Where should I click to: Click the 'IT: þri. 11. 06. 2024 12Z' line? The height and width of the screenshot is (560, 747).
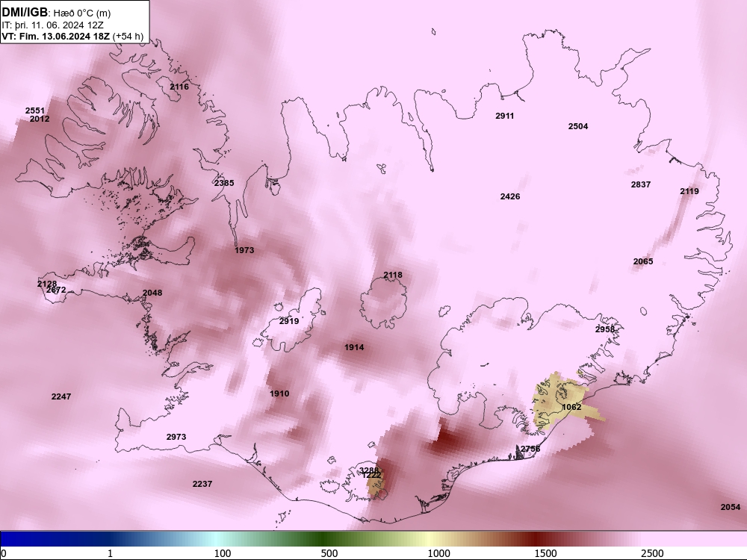tap(52, 25)
